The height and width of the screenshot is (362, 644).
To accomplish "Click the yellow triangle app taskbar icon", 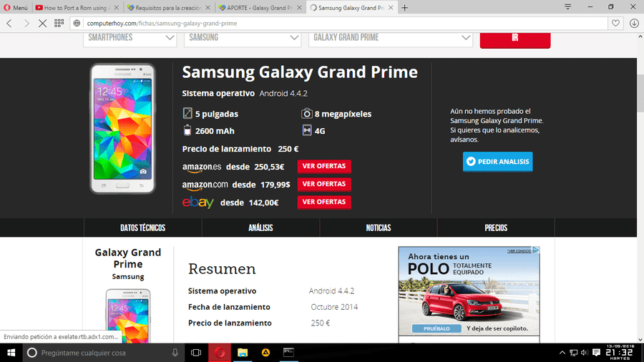I will click(x=265, y=353).
